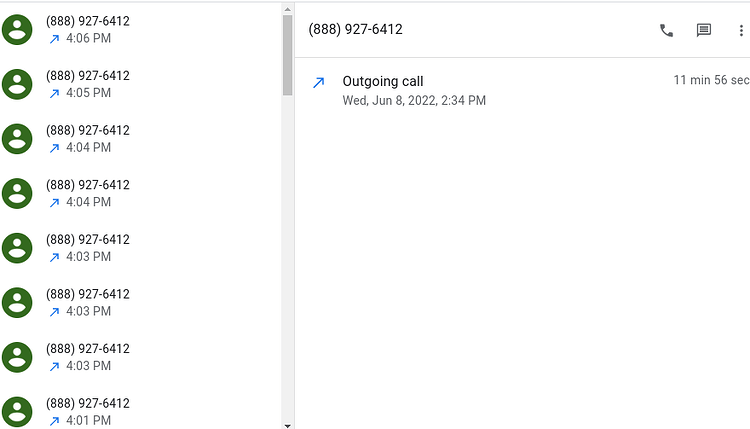
Task: Click avatar icon of 4:05 PM call
Action: [x=17, y=84]
